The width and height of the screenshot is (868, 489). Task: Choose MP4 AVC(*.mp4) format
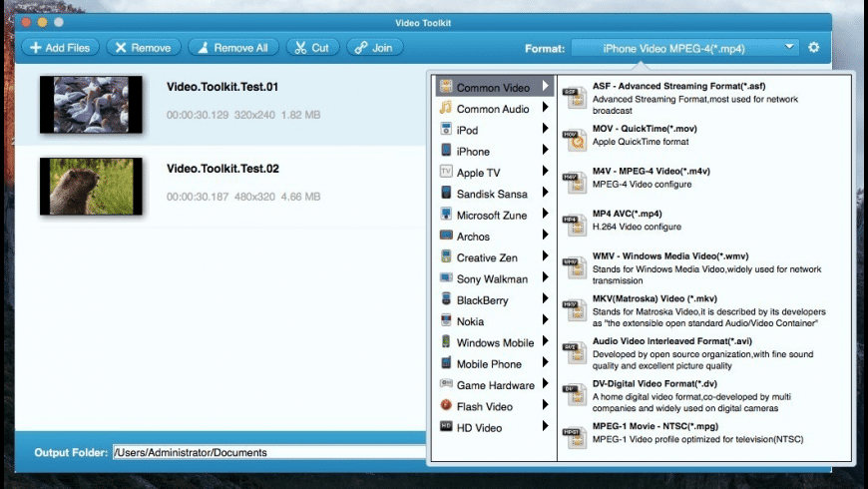[627, 214]
